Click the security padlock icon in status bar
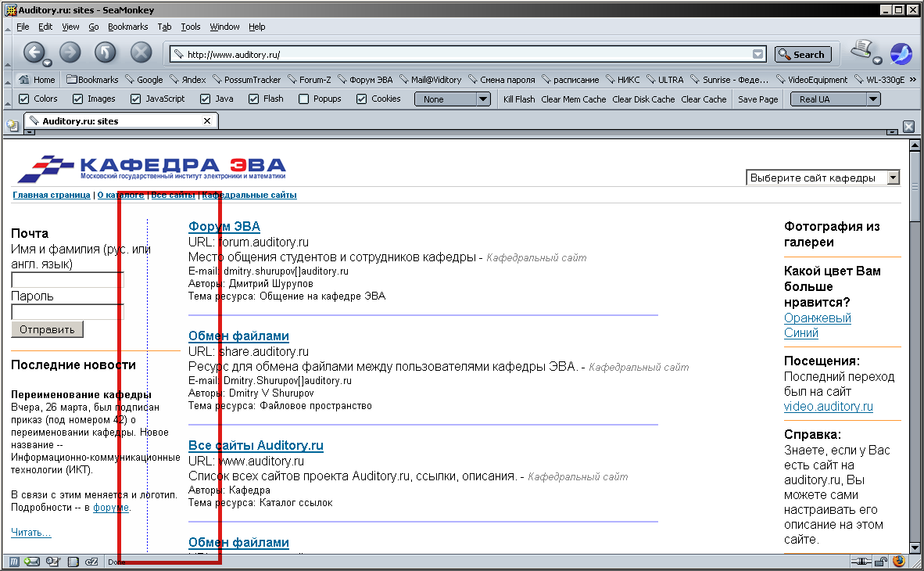Viewport: 924px width, 571px height. coord(881,561)
